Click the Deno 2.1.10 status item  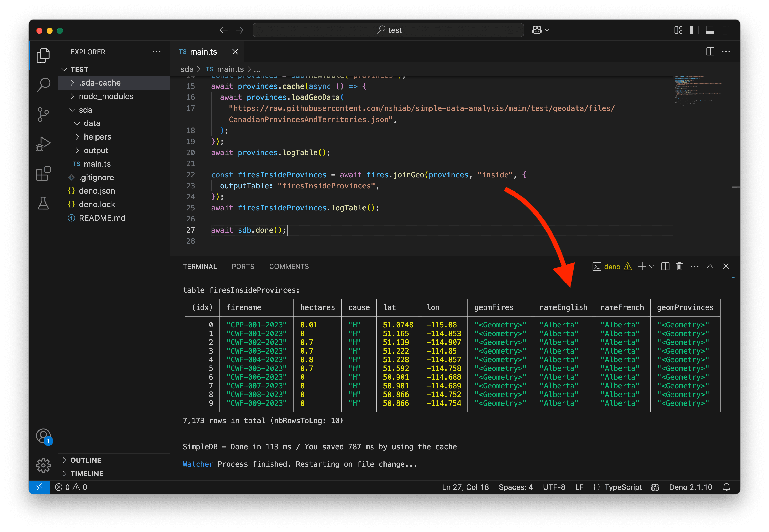click(x=691, y=487)
